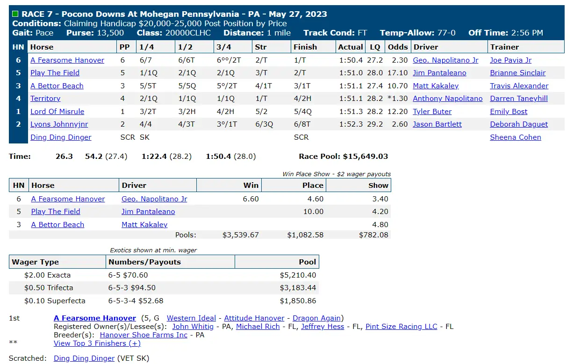588x364 pixels.
Task: Open breeder Hanover Shoe Farms Inc
Action: [143, 335]
